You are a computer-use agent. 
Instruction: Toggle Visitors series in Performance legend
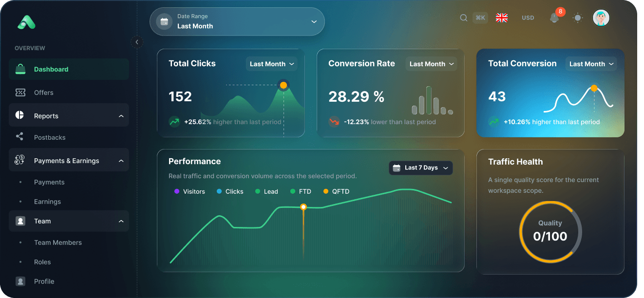(x=189, y=191)
